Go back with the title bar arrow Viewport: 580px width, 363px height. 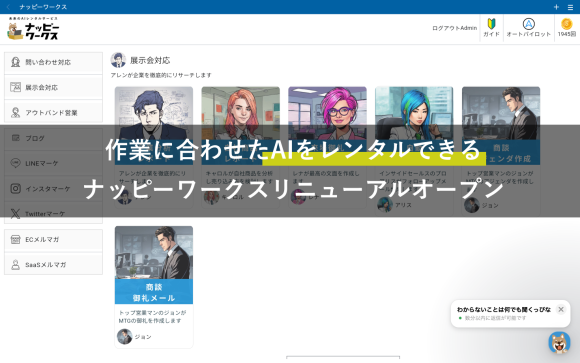click(8, 7)
